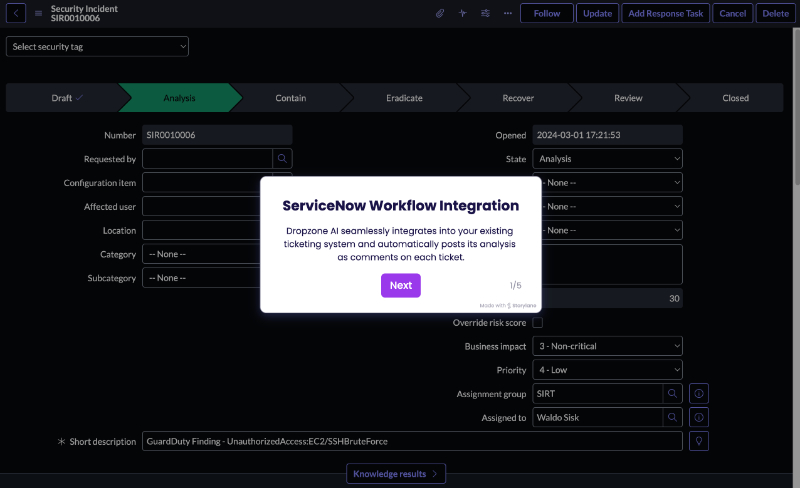Click the Follow button

coord(547,13)
